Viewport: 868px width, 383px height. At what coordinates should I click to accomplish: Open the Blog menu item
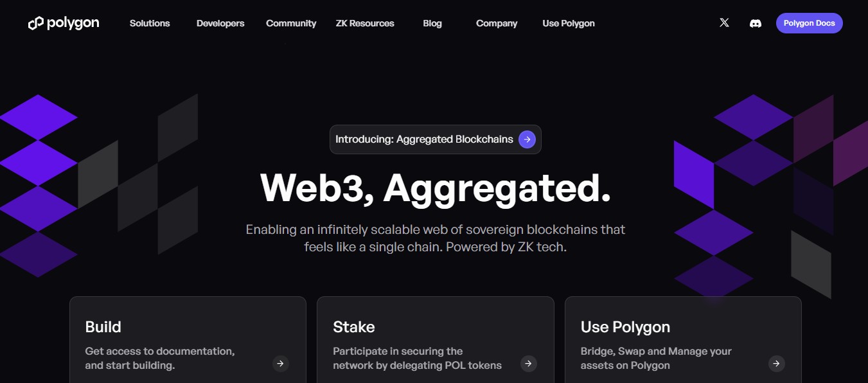(x=432, y=23)
